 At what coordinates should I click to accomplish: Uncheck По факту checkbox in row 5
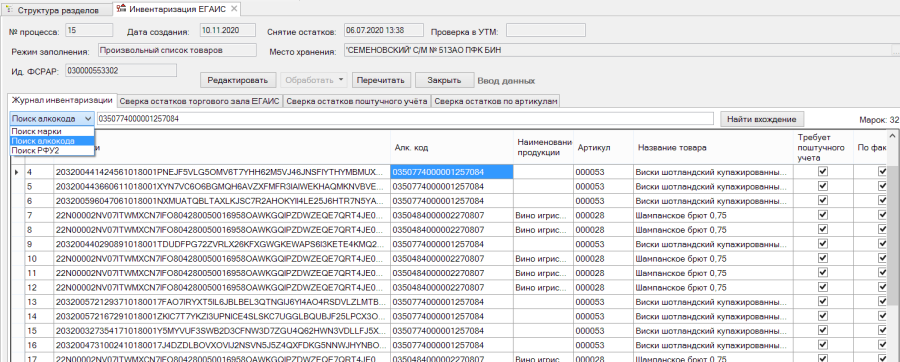tap(883, 186)
